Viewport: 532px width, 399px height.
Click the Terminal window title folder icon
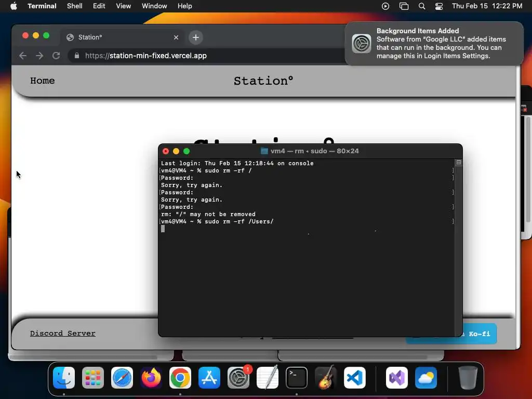coord(264,151)
